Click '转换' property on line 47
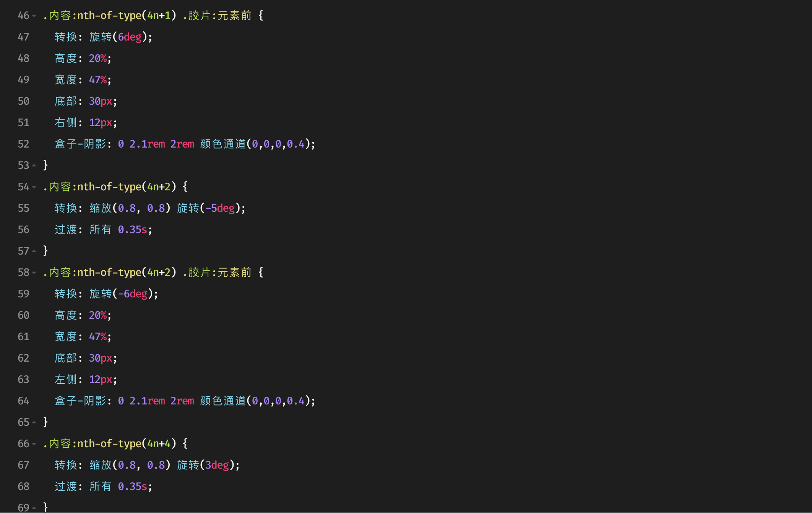 (x=66, y=37)
